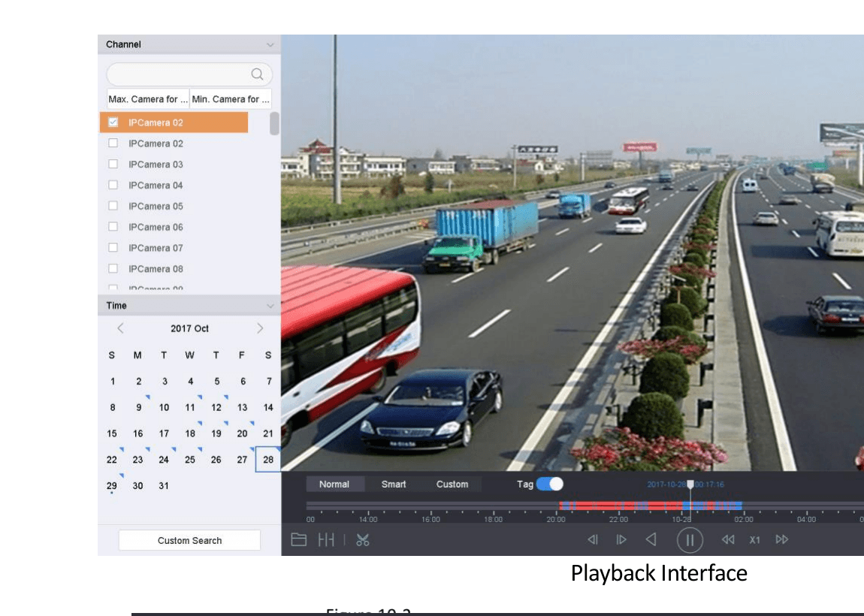Click the IPCamera 05 channel name
Viewport: 864px width, 616px height.
pos(156,206)
